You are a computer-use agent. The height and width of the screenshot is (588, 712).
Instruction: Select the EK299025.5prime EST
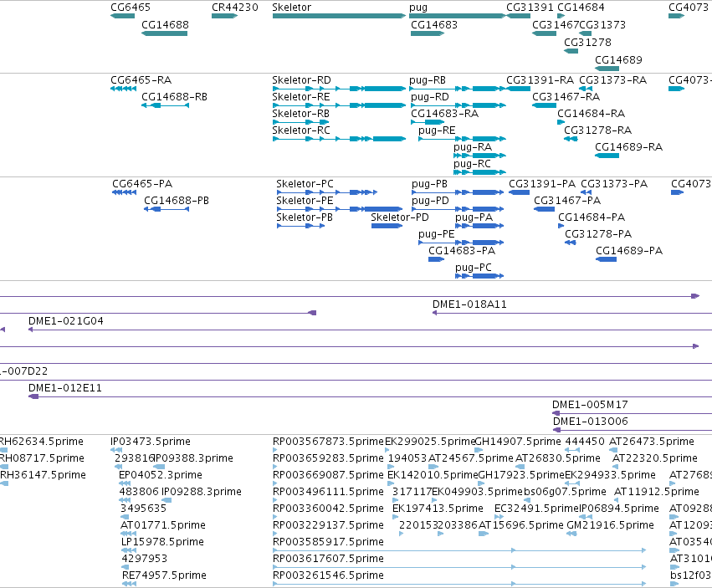[x=387, y=451]
